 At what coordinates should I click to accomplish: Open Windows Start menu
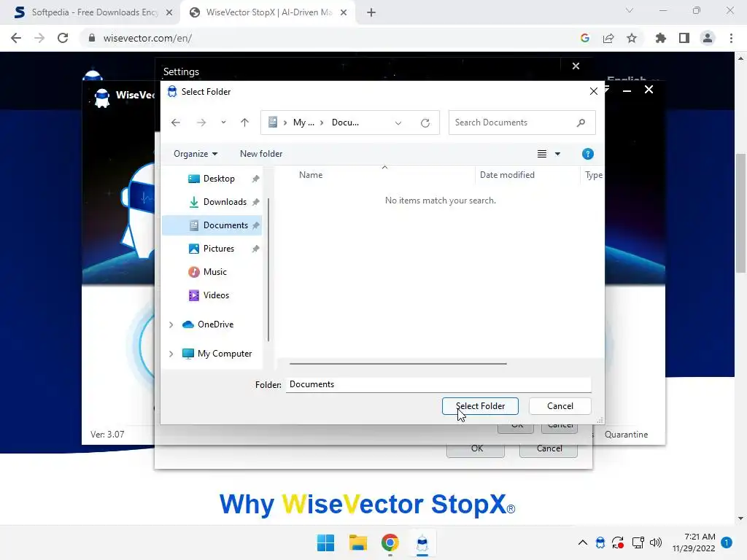click(326, 542)
